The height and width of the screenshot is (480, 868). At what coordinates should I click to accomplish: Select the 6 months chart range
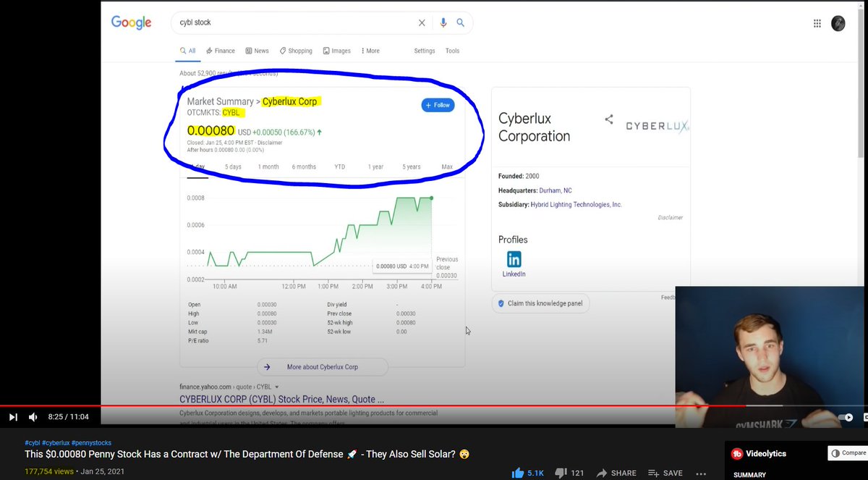click(x=304, y=167)
